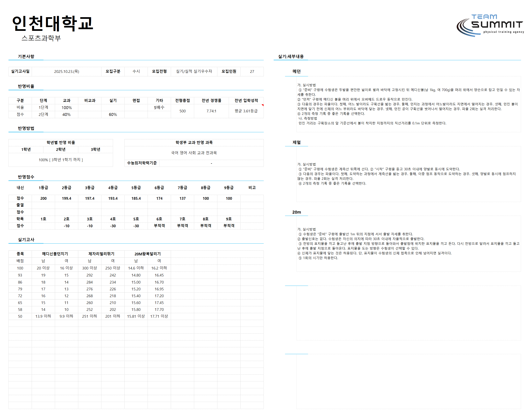Image resolution: width=532 pixels, height=416 pixels.
Task: Select the 4호 cell
Action: (113, 219)
